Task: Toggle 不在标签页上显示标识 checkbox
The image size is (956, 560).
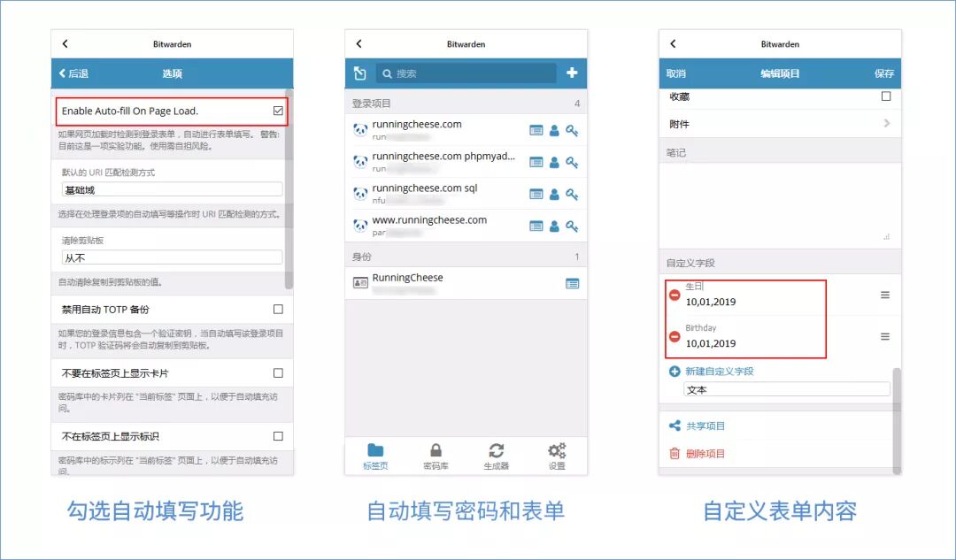Action: 278,436
